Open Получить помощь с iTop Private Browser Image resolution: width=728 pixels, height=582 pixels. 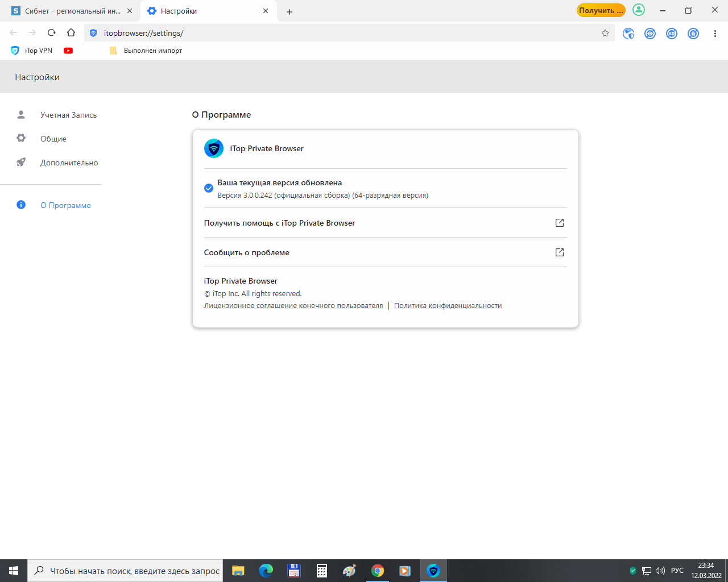386,223
